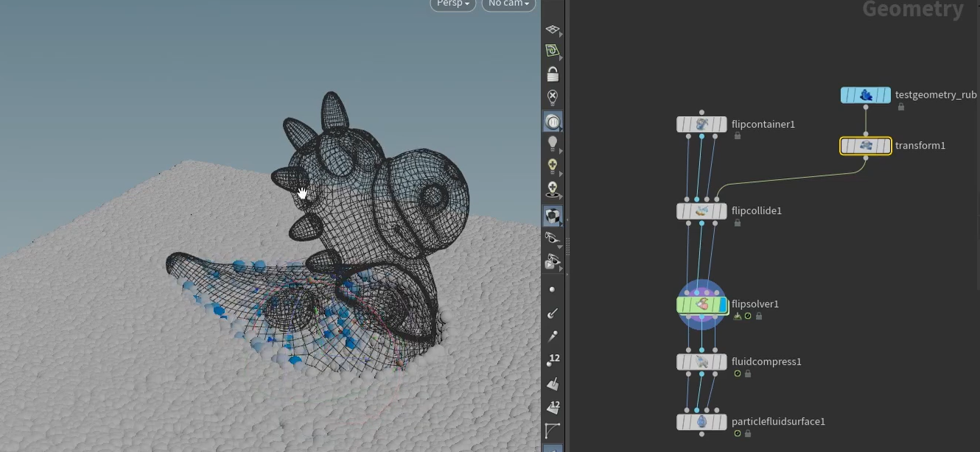This screenshot has height=452, width=980.
Task: Click the lock badge under flipcontainer1
Action: [x=737, y=136]
